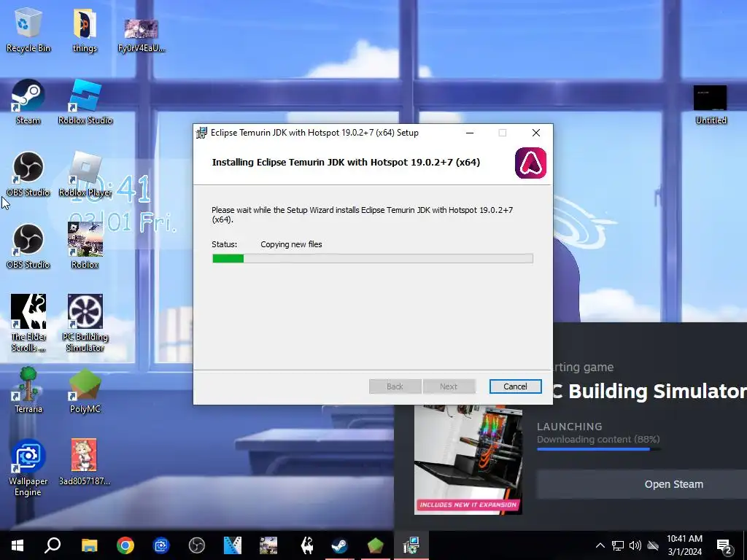Select the lower OBS Studio shortcut beside Roblox
747x560 pixels.
[28, 246]
